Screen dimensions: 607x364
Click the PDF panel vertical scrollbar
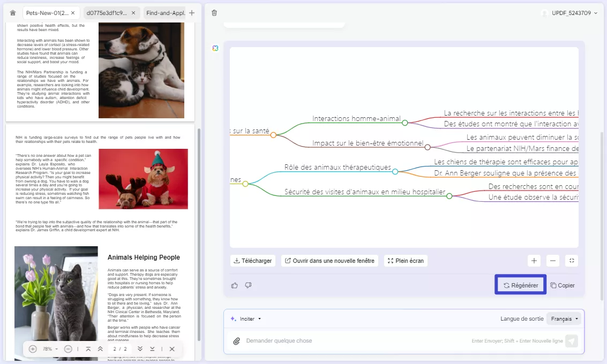[199, 234]
